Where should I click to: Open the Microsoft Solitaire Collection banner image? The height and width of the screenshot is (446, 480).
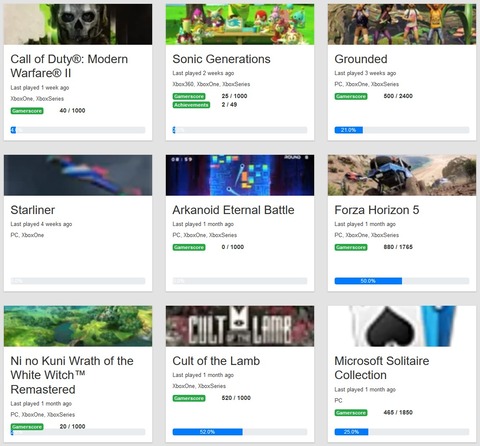pyautogui.click(x=402, y=326)
